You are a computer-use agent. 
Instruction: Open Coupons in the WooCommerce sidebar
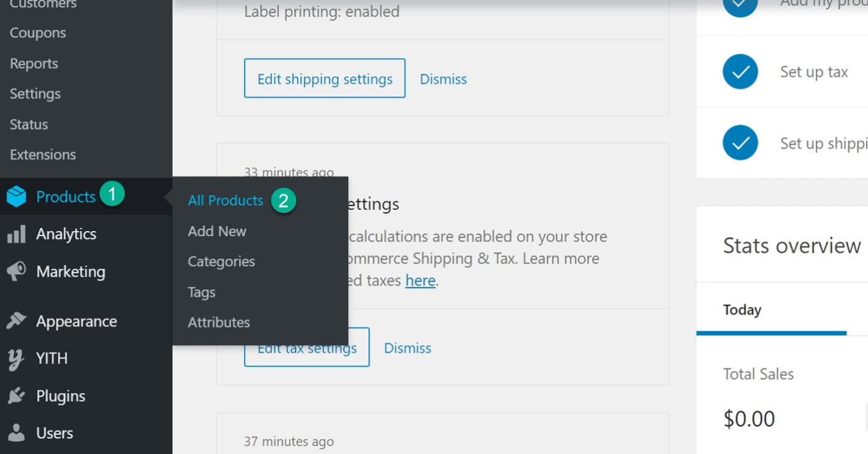(38, 33)
